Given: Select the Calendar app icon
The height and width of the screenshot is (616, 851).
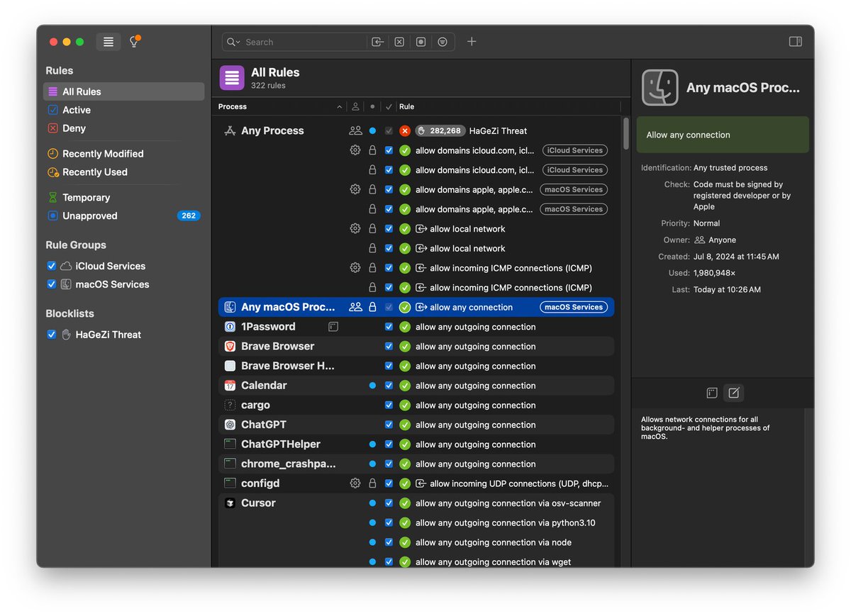Looking at the screenshot, I should point(230,386).
